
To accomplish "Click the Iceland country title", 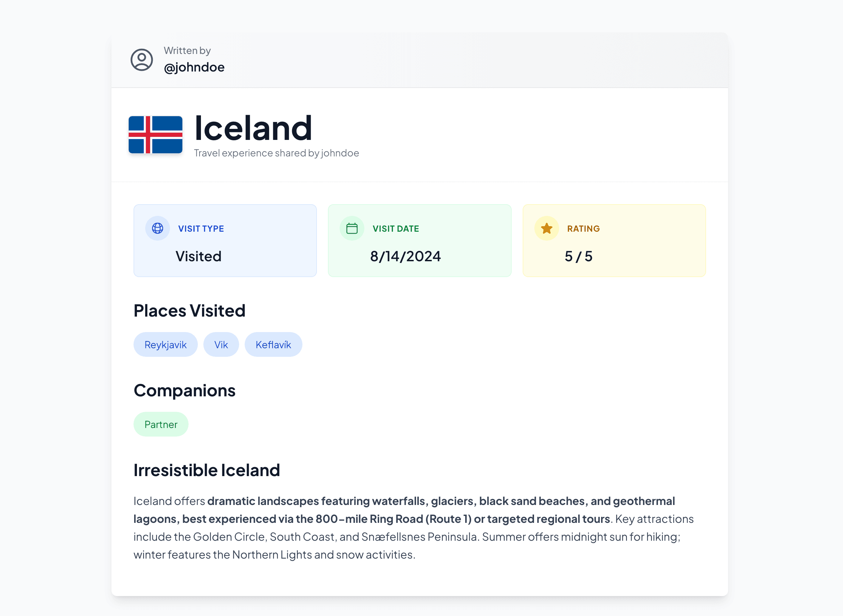I will [x=253, y=128].
